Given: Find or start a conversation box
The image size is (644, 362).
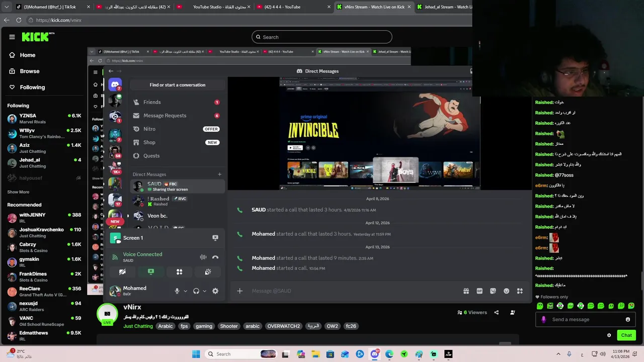Looking at the screenshot, I should [x=177, y=85].
